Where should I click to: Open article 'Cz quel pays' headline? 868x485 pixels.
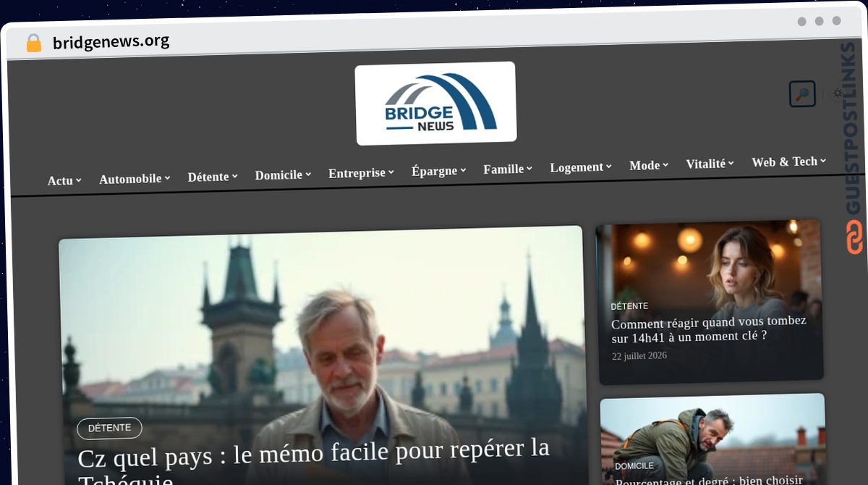[x=314, y=463]
